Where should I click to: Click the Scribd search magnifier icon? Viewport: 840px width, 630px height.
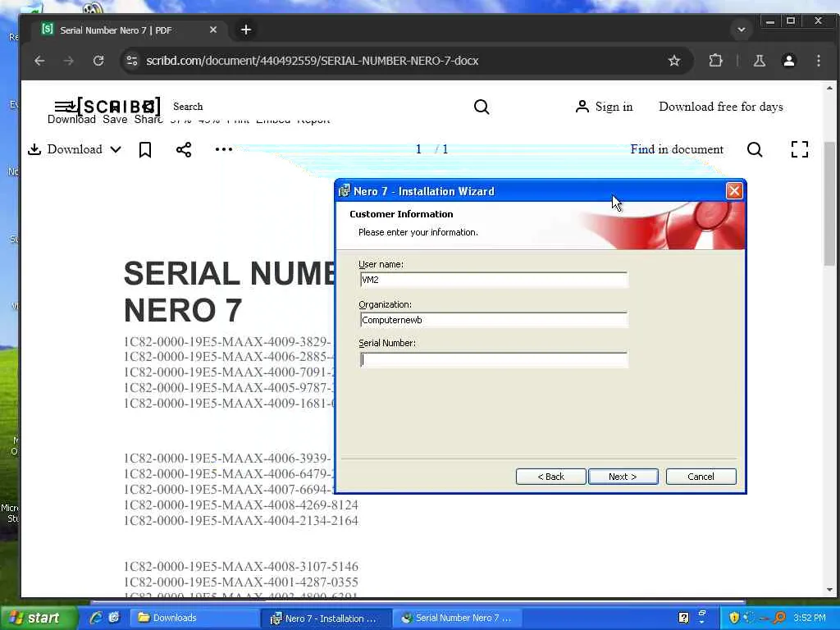pyautogui.click(x=482, y=107)
